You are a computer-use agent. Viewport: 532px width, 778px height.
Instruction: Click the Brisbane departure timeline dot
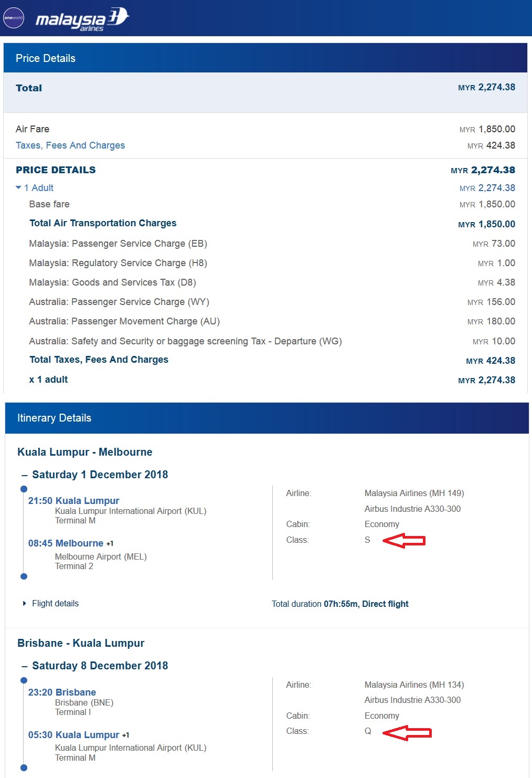(24, 680)
